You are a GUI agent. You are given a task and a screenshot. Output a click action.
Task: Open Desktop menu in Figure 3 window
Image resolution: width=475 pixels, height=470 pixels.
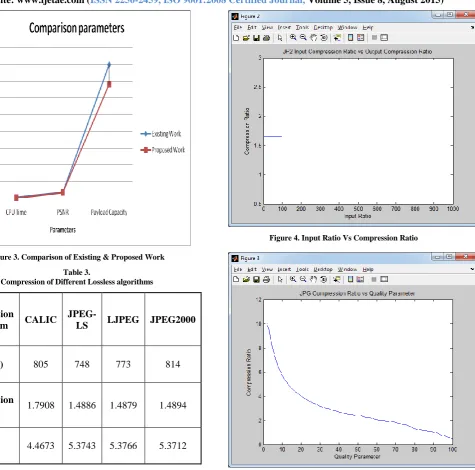point(323,269)
